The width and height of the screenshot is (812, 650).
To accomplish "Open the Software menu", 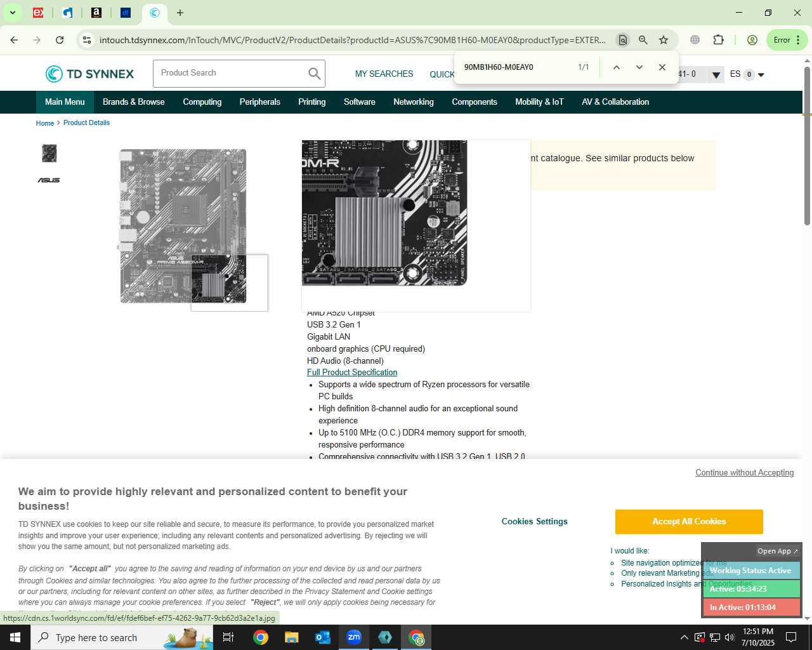I will tap(360, 102).
